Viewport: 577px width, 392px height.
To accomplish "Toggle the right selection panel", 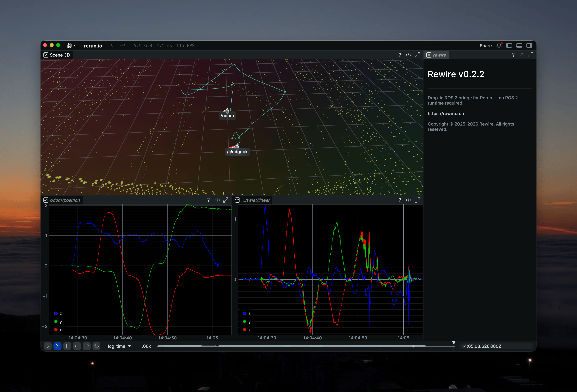I will (x=529, y=45).
